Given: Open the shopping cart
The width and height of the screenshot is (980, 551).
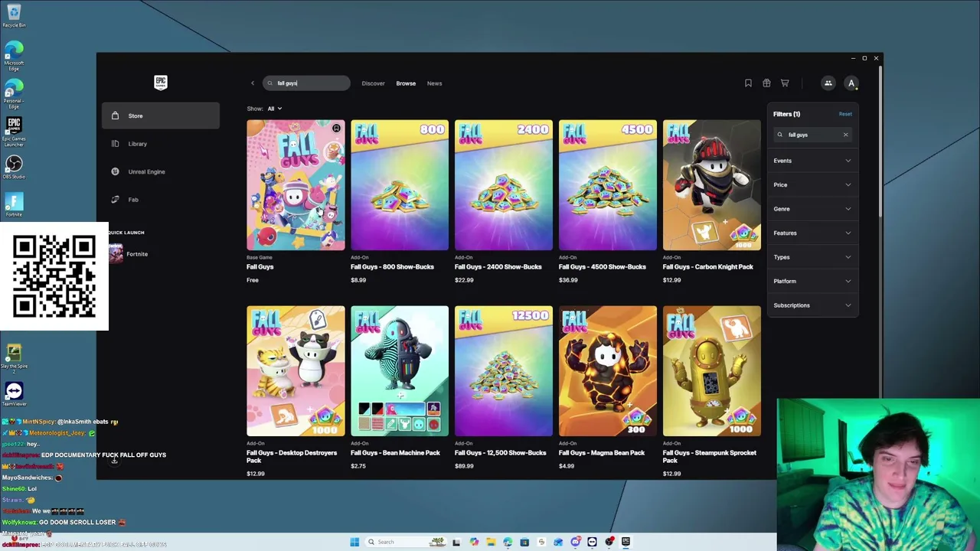Looking at the screenshot, I should [x=785, y=83].
